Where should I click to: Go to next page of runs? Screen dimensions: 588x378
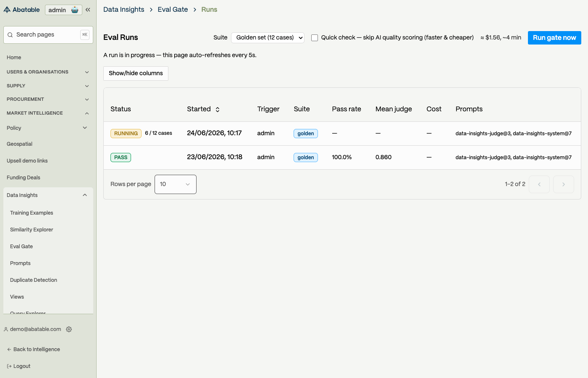(564, 184)
